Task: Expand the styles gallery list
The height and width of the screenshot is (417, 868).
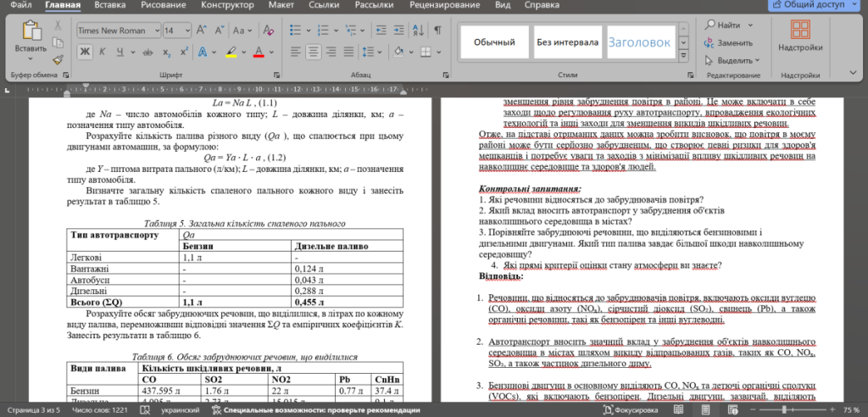Action: point(684,54)
